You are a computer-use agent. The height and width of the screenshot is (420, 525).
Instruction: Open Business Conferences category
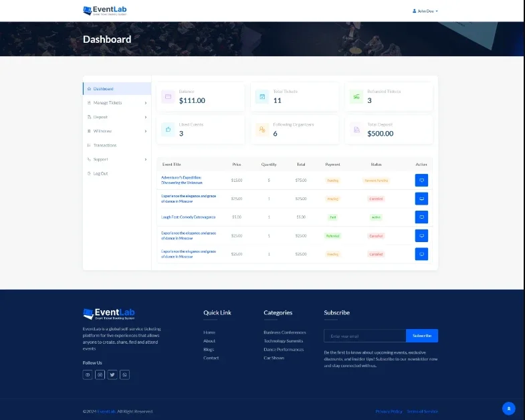coord(285,332)
